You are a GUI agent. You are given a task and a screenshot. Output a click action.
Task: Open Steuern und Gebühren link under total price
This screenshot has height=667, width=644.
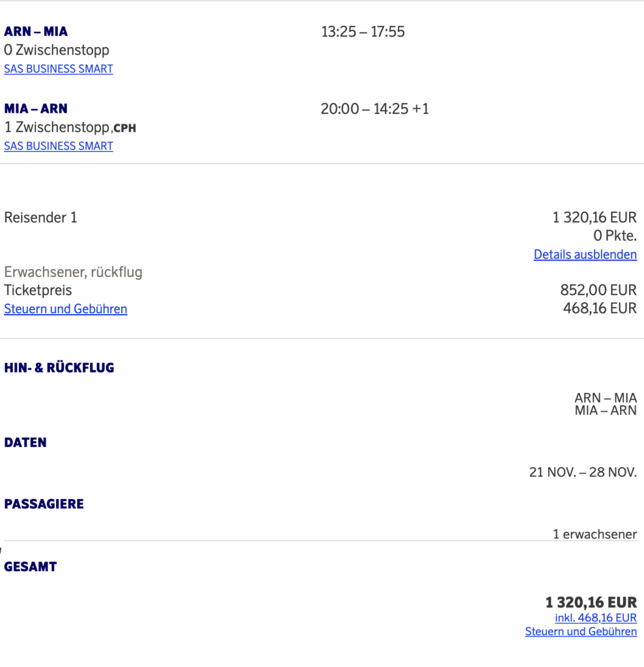pos(581,631)
